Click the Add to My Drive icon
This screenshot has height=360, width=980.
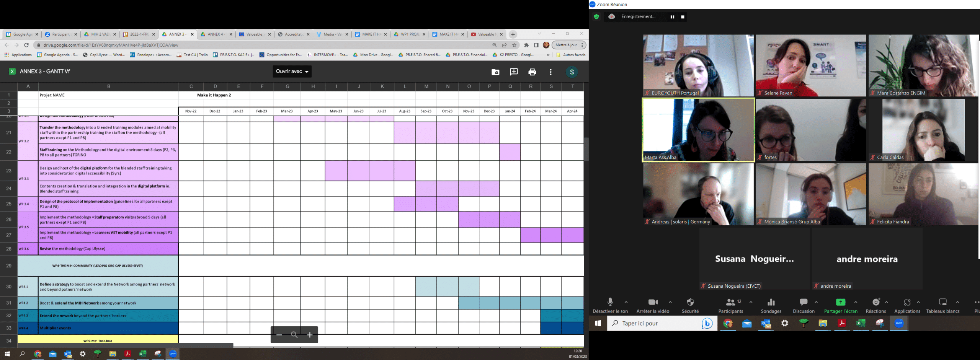pyautogui.click(x=495, y=72)
